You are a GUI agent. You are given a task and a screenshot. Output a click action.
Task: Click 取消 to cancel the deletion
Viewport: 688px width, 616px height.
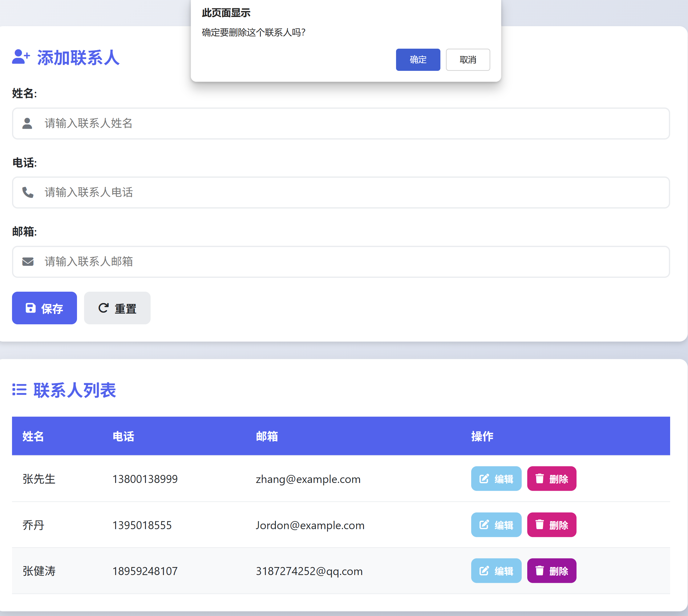[467, 59]
